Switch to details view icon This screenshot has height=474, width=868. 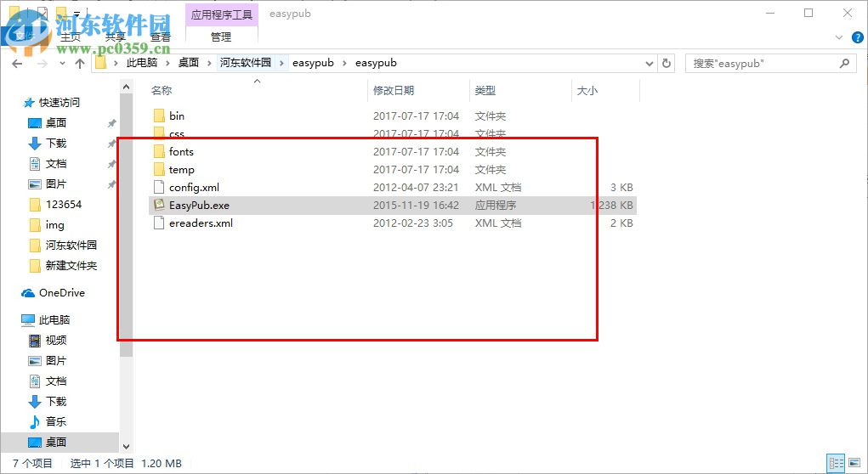(x=836, y=462)
